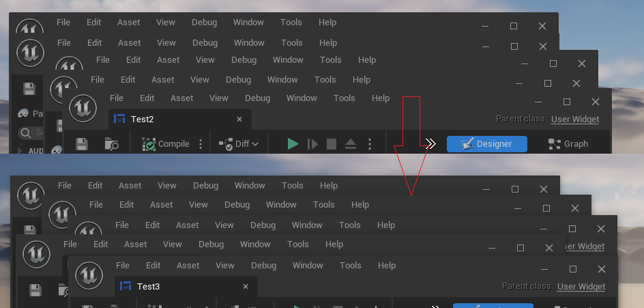644x308 pixels.
Task: Click the Save icon above the Palette tab
Action: 29,89
